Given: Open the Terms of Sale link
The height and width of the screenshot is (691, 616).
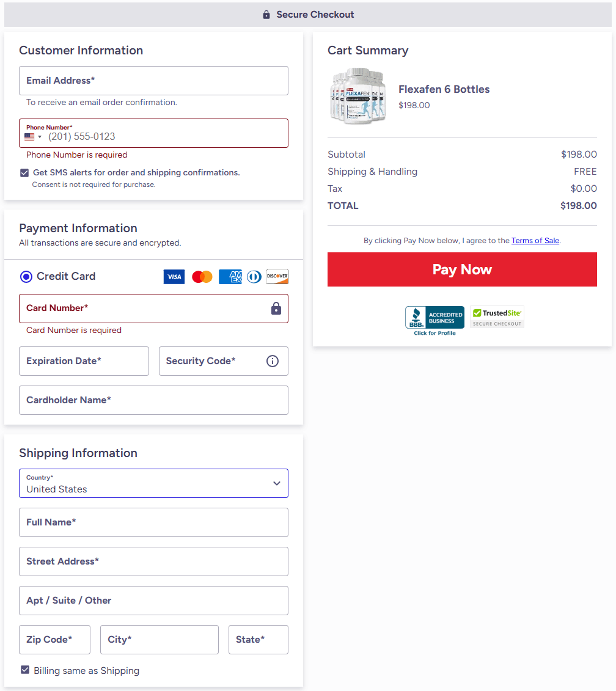Looking at the screenshot, I should (x=535, y=241).
